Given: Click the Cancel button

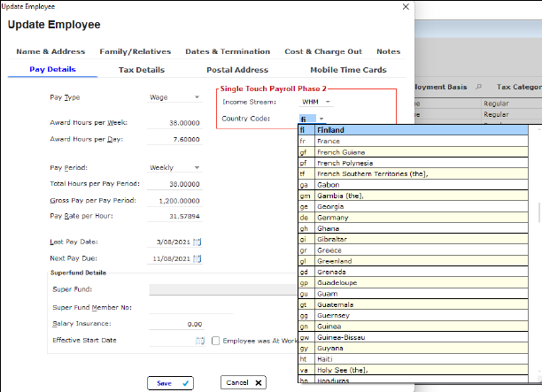Looking at the screenshot, I should point(244,382).
